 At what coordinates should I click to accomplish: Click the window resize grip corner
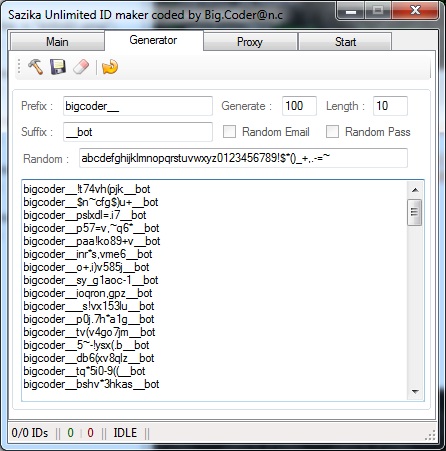point(431,435)
